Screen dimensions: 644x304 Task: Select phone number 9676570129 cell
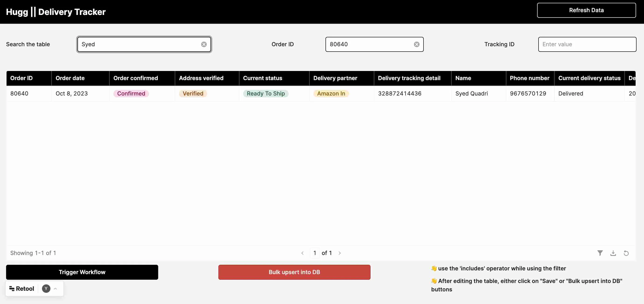[530, 94]
